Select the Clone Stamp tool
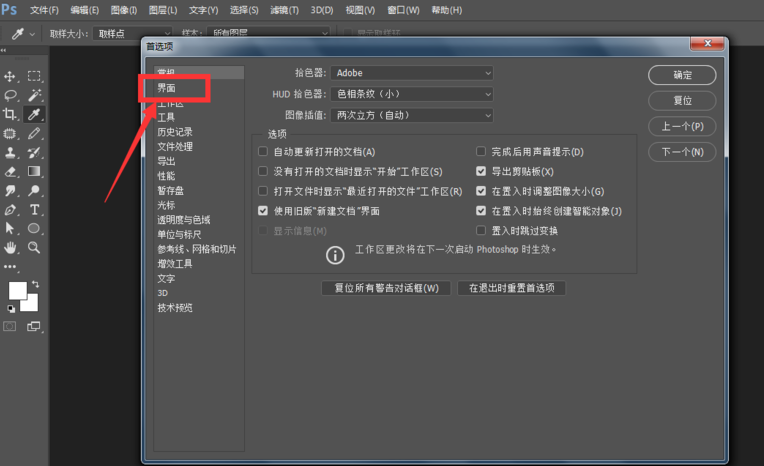Viewport: 764px width, 466px height. pos(10,153)
